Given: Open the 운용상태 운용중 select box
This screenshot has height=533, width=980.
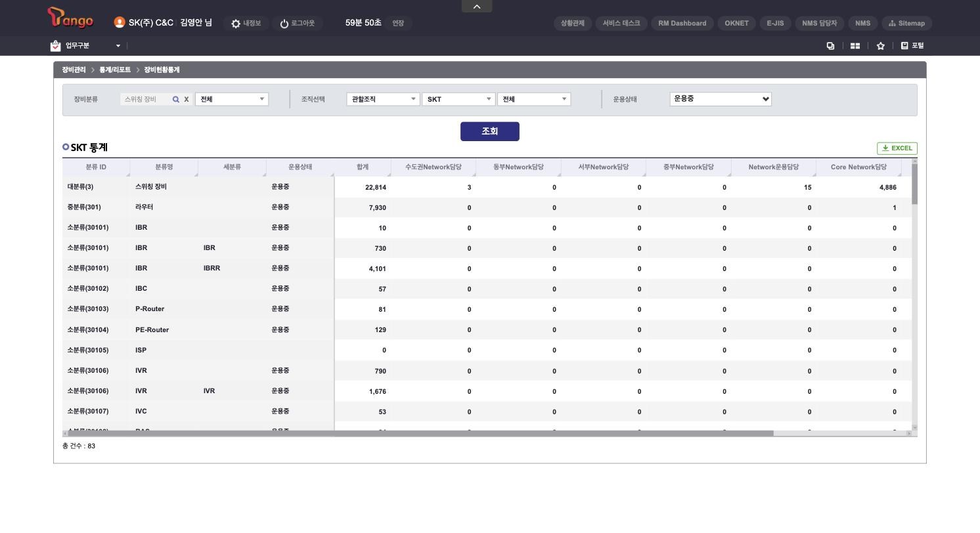Looking at the screenshot, I should coord(721,99).
